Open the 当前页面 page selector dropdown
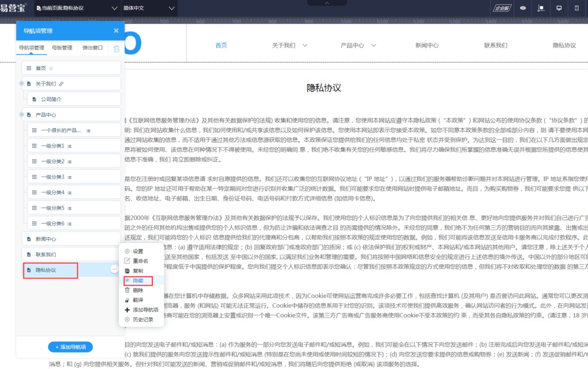The image size is (588, 369). click(78, 8)
